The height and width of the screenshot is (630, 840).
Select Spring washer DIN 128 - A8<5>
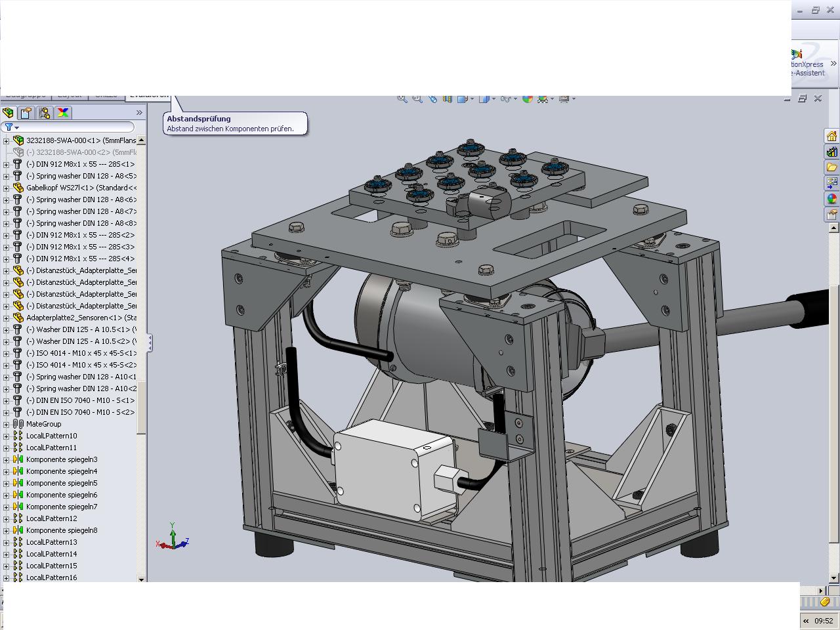pyautogui.click(x=81, y=176)
